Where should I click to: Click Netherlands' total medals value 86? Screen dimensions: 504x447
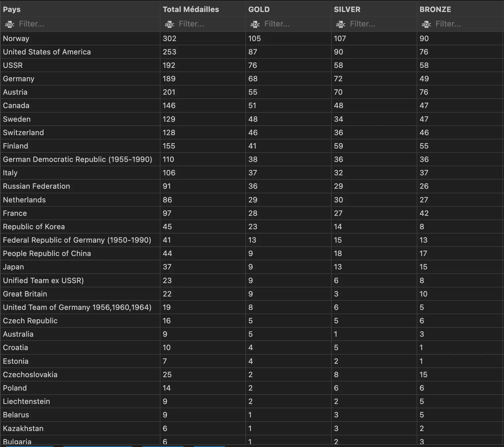coord(167,200)
